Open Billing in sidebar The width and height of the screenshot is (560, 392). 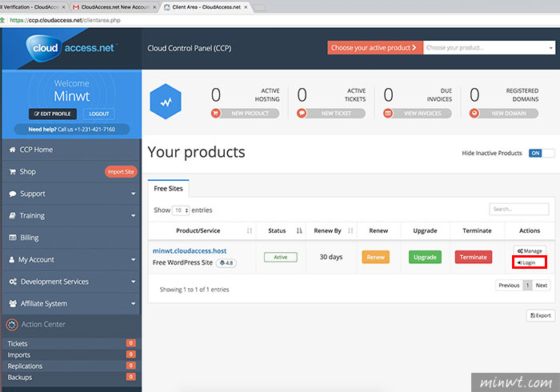(71, 238)
